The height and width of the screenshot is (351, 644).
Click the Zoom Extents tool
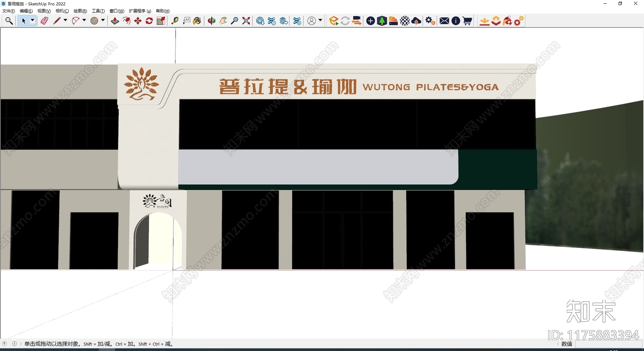point(246,21)
